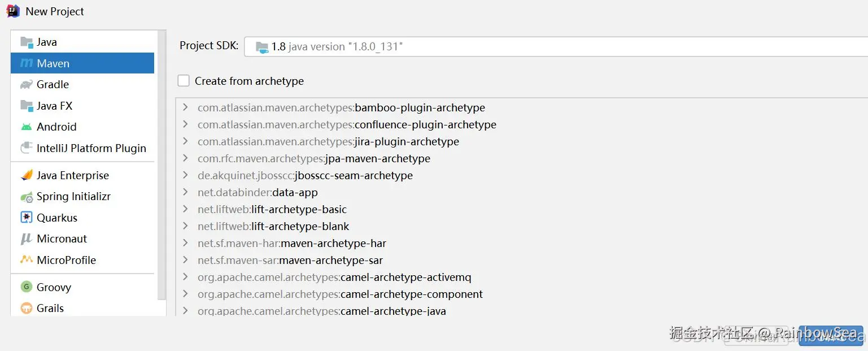The image size is (868, 351).
Task: Select Micronaut label
Action: click(62, 239)
